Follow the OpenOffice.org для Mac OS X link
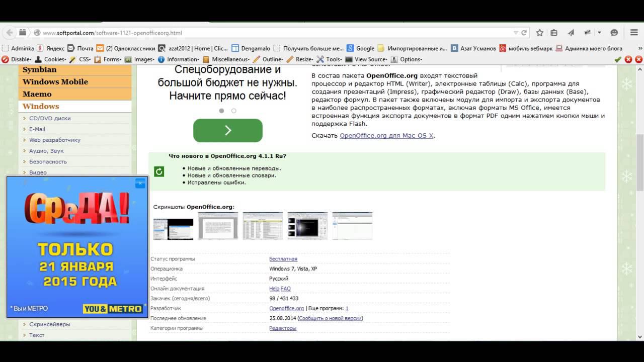 [386, 136]
